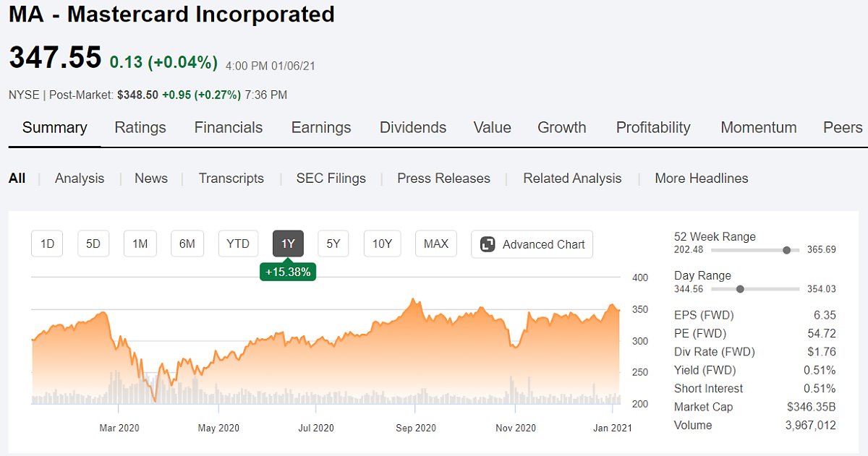Click the 52 Week Range slider marker
Viewport: 868px width, 456px height.
(x=786, y=250)
